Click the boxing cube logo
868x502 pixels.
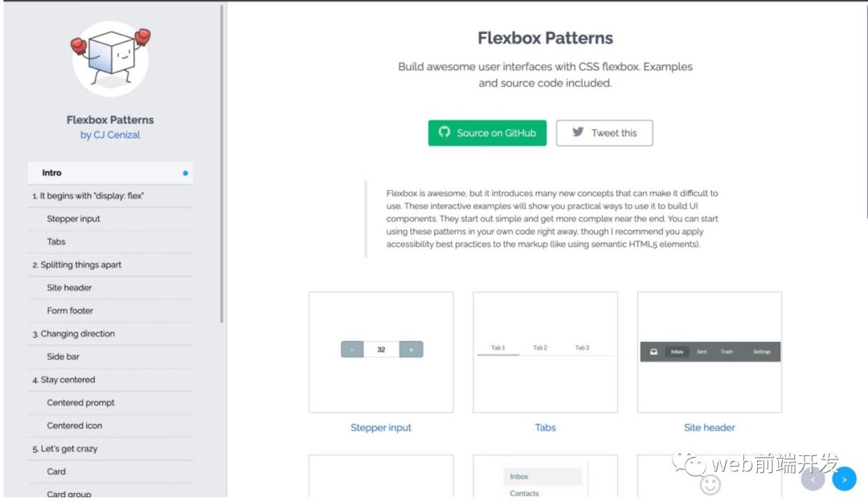tap(110, 59)
